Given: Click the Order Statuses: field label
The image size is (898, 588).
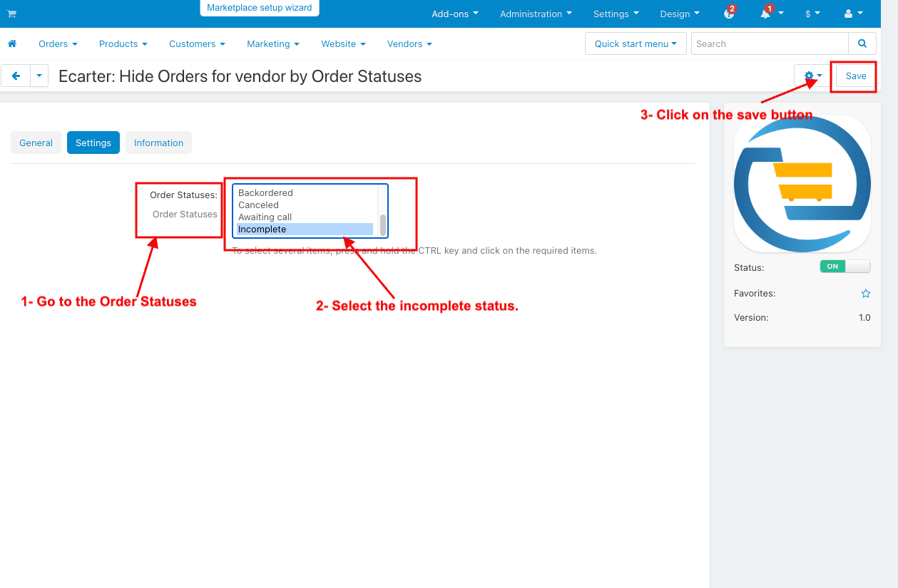Looking at the screenshot, I should (183, 195).
